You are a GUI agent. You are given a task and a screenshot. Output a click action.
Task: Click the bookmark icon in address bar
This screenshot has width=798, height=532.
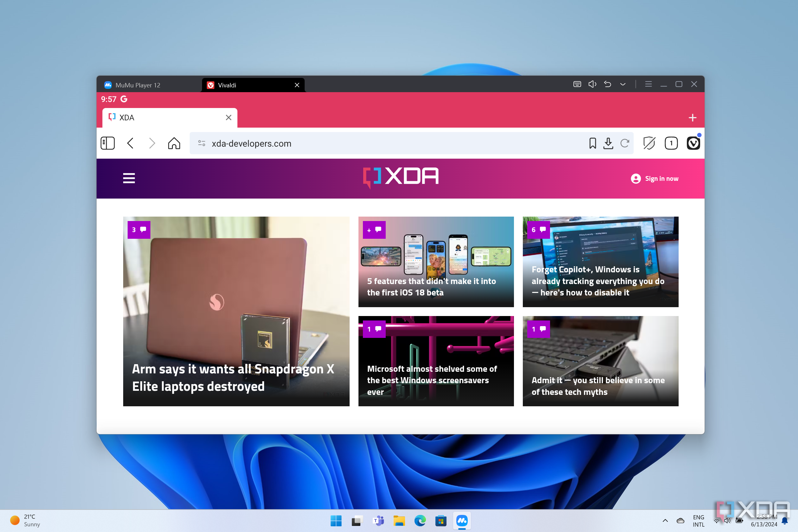592,143
